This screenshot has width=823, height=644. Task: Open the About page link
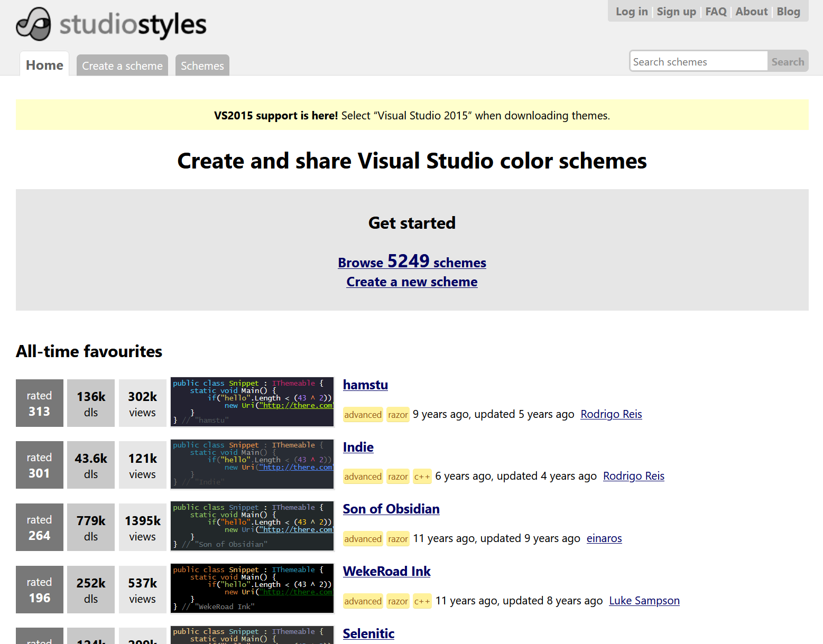(x=751, y=12)
